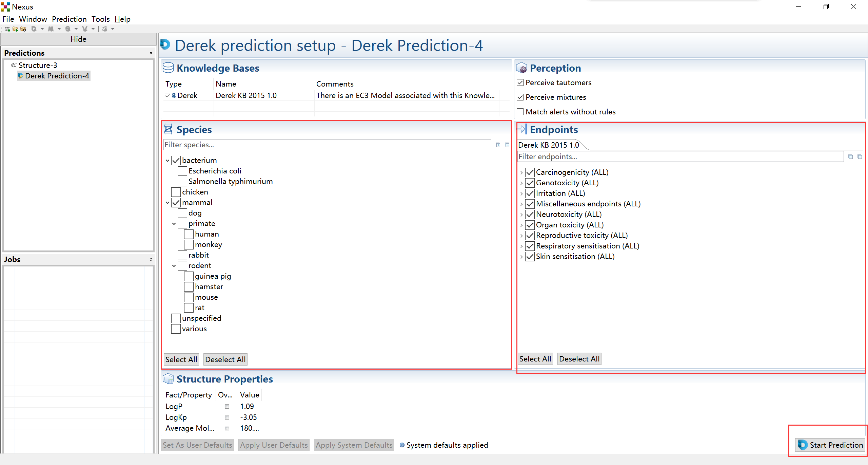
Task: Check the chicken species checkbox
Action: tap(176, 192)
